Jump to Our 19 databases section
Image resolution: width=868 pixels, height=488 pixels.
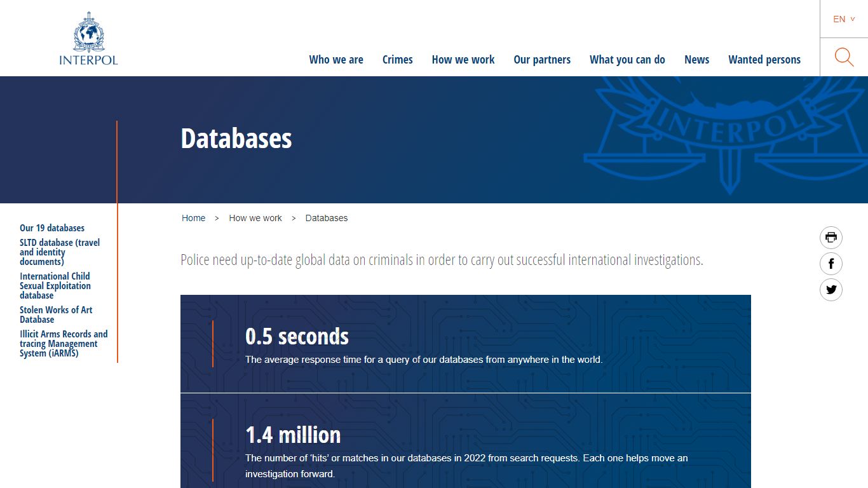tap(52, 228)
